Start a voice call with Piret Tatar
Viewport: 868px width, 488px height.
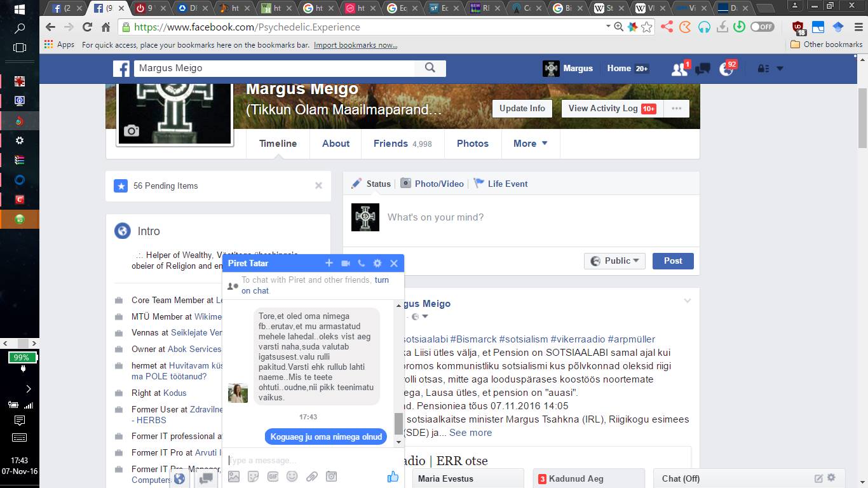tap(362, 263)
